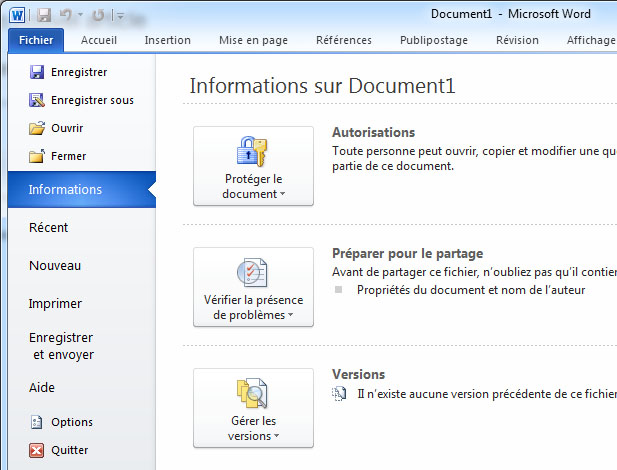Open the Fichier tab
The height and width of the screenshot is (470, 617).
pyautogui.click(x=36, y=40)
